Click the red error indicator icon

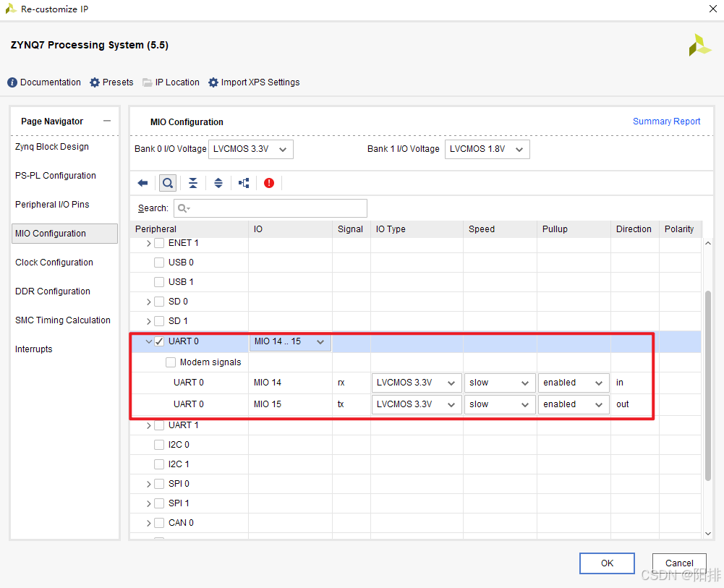[269, 183]
